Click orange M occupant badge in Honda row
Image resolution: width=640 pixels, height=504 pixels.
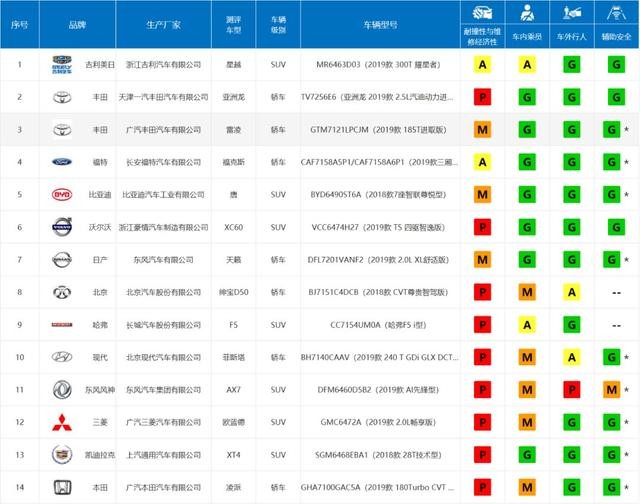(x=527, y=487)
